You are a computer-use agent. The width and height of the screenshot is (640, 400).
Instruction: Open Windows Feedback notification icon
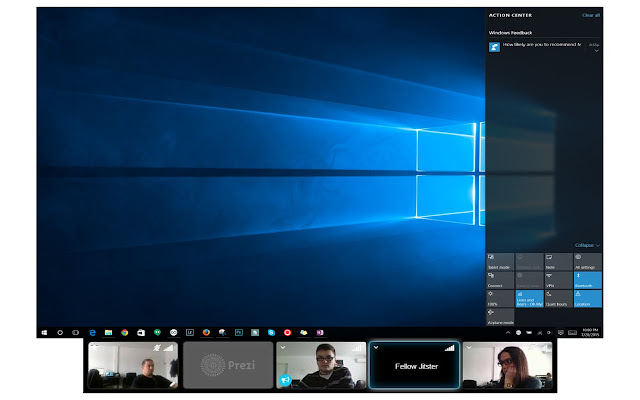(494, 47)
